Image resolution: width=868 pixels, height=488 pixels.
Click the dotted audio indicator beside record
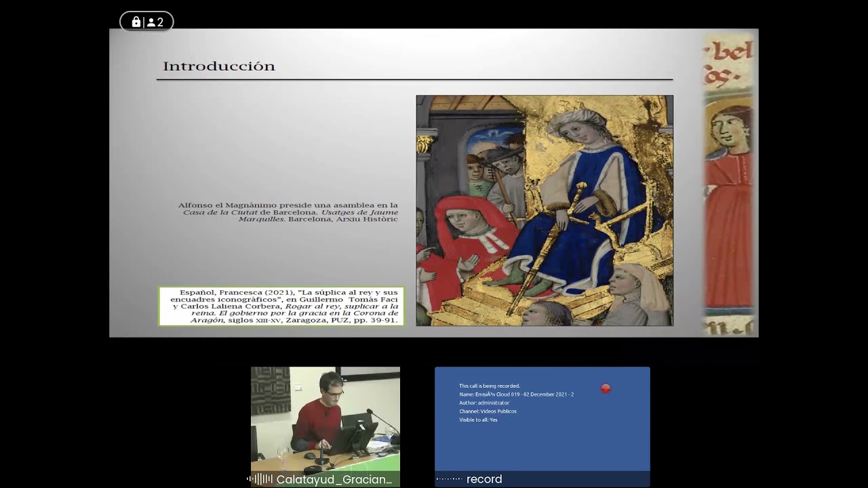coord(449,479)
